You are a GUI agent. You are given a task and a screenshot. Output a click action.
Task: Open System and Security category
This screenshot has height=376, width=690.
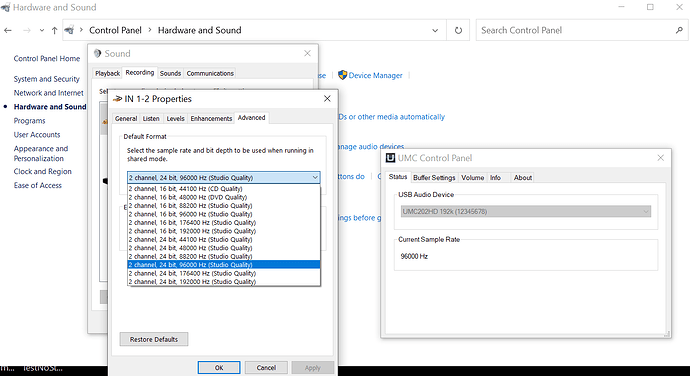(47, 79)
